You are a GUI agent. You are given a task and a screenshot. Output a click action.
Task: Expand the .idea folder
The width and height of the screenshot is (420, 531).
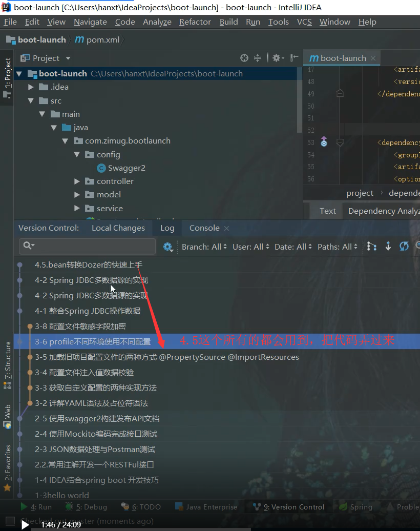click(x=31, y=87)
